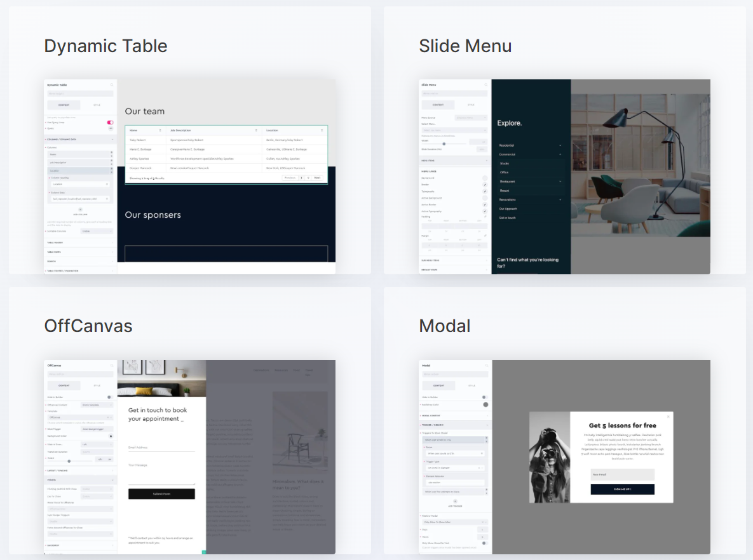The height and width of the screenshot is (560, 753).
Task: Toggle Hide in Builder in Modal panel
Action: click(484, 397)
